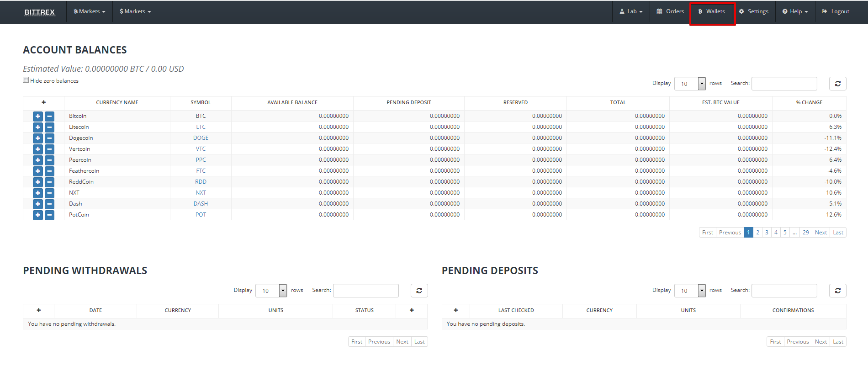Click the deposit plus icon for Peercoin
The width and height of the screenshot is (868, 371).
point(38,160)
